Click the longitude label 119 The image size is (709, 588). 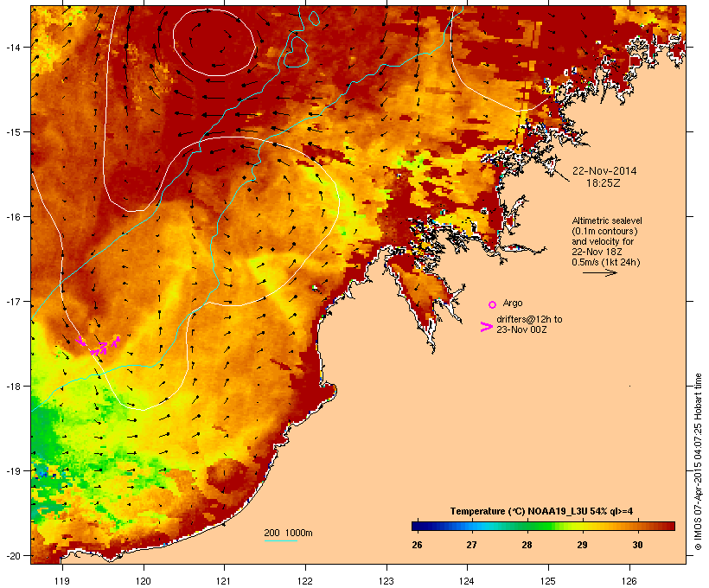pyautogui.click(x=62, y=581)
